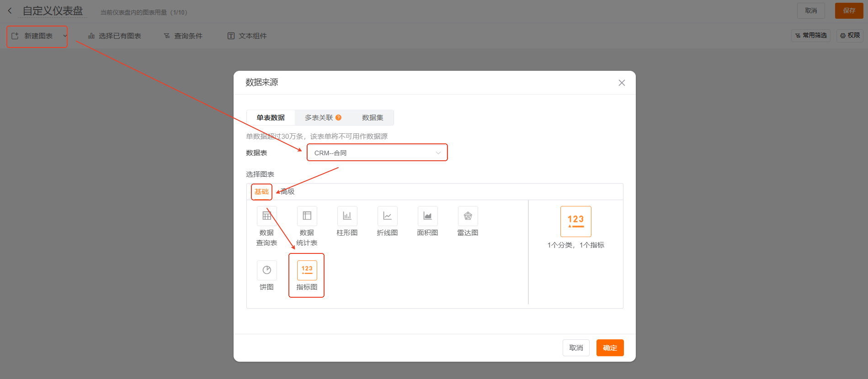Screen dimensions: 868x379
Task: Pick the 面积图 area chart icon
Action: pos(427,216)
